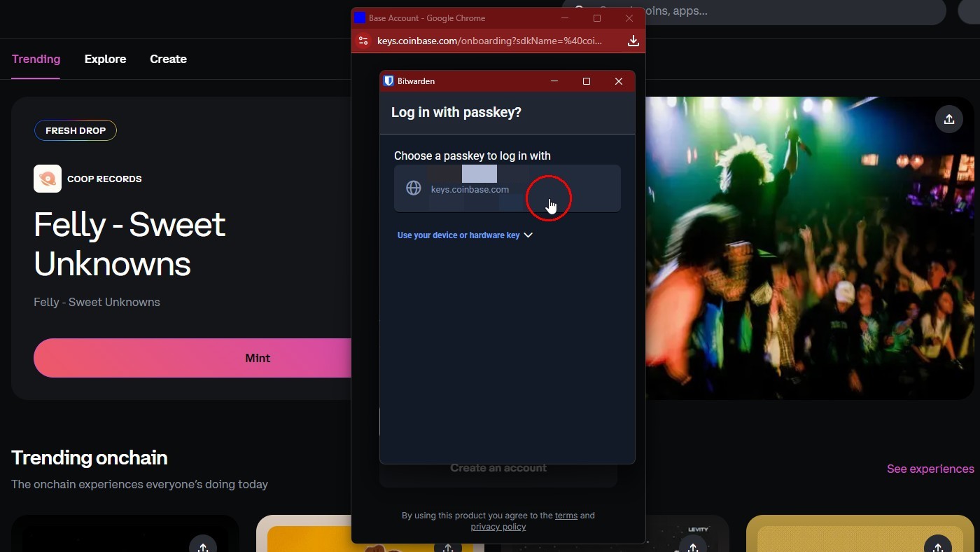Open the See experiences link

[930, 469]
